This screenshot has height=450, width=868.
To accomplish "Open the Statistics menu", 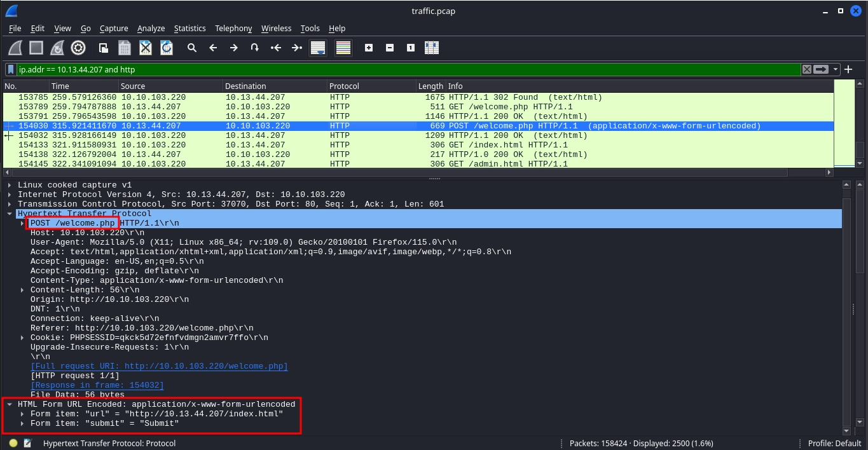I will (x=189, y=28).
